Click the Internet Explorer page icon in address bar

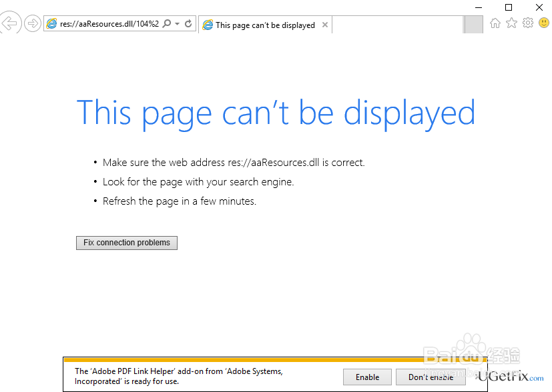pos(52,23)
